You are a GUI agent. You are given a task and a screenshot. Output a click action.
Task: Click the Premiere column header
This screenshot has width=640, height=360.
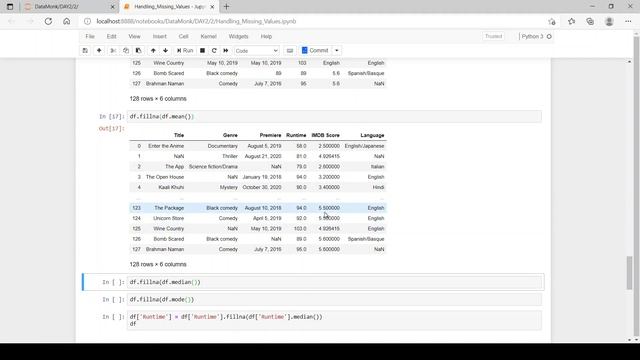270,135
